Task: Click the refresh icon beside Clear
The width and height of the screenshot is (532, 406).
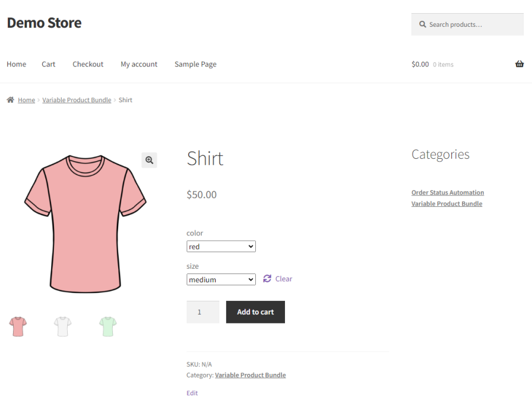Action: point(267,279)
